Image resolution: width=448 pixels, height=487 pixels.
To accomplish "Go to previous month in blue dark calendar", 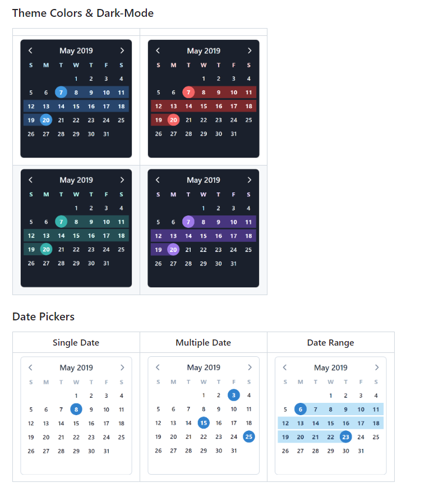I will (x=31, y=50).
